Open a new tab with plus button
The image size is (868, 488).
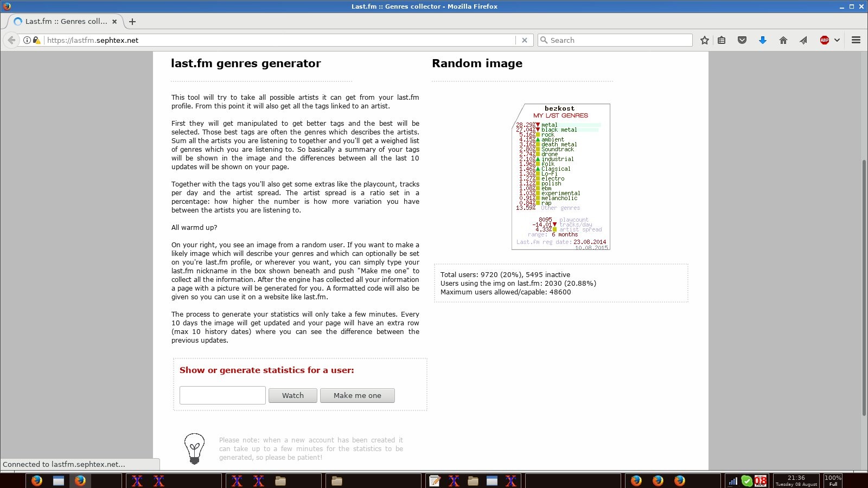point(132,22)
